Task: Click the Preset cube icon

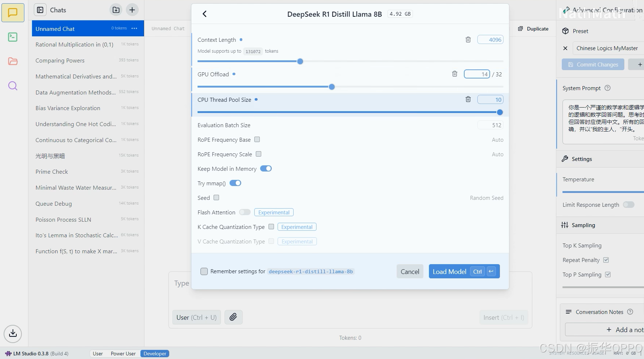Action: click(x=565, y=31)
